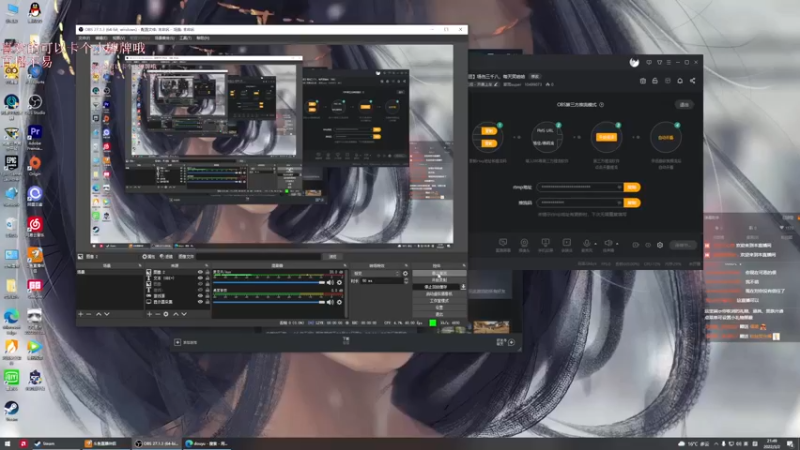Open notifications bell in streaming assistant
The width and height of the screenshot is (800, 450).
[680, 81]
